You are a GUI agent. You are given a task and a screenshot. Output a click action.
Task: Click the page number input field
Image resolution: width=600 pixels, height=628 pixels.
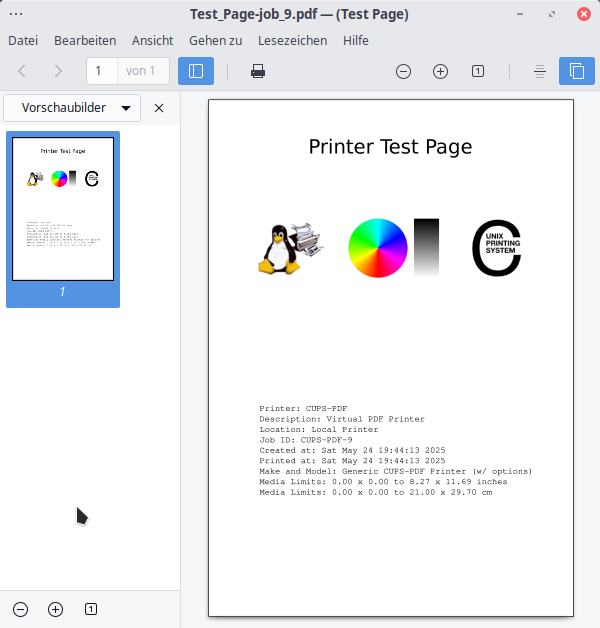(x=102, y=71)
